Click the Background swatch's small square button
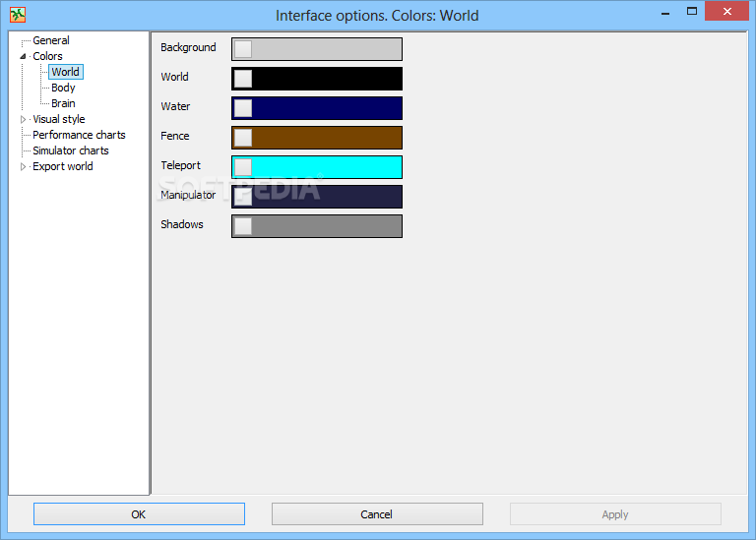This screenshot has width=756, height=540. 243,49
